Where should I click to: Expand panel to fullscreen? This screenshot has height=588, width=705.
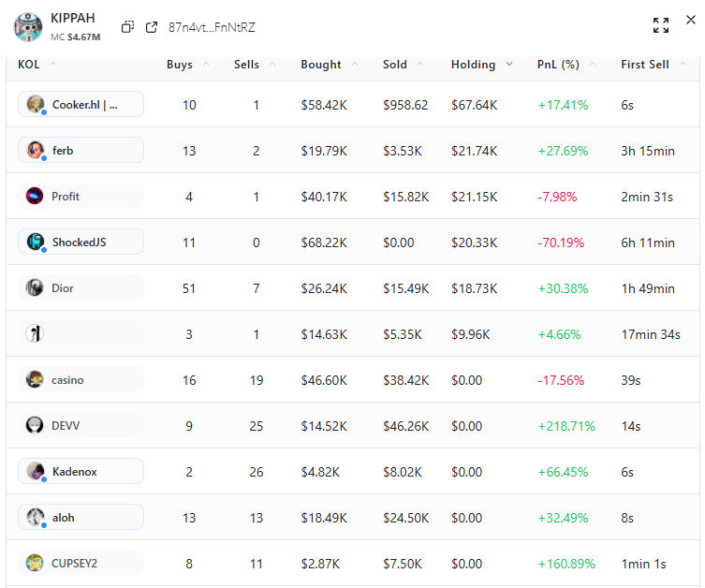[660, 25]
